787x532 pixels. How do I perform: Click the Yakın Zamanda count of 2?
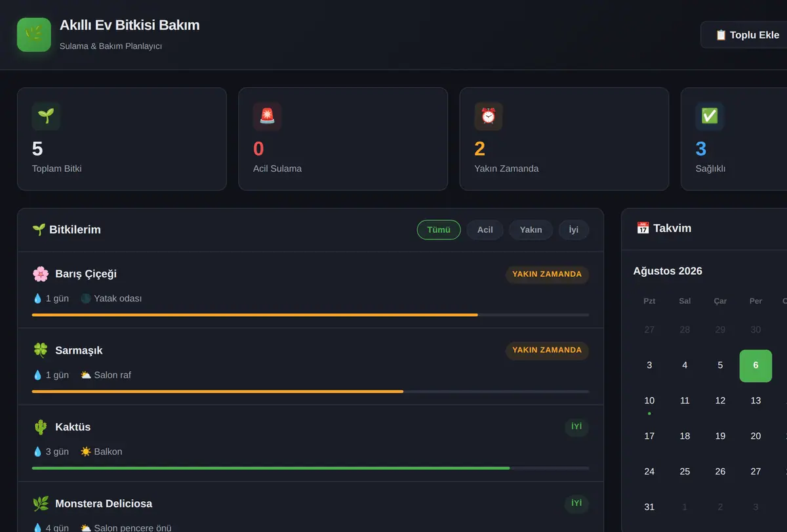(x=480, y=149)
